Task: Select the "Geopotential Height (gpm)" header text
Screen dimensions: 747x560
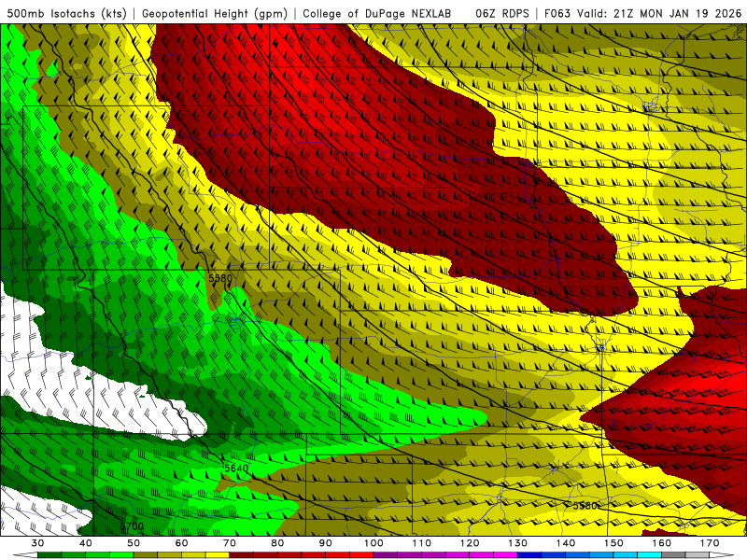Action: 215,13
